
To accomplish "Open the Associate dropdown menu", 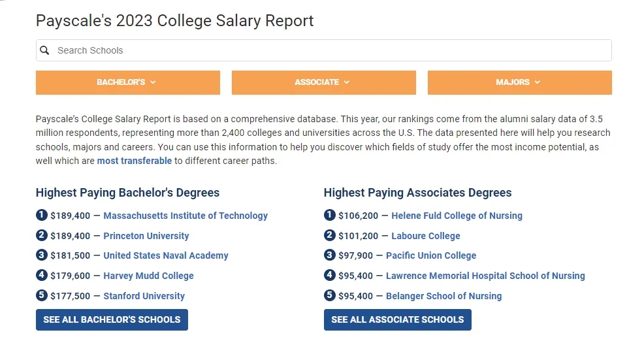I will pos(323,82).
